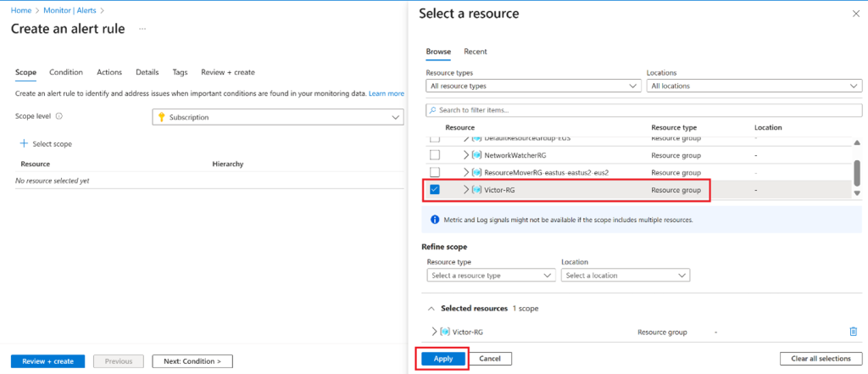Click the plus icon beside Select scope
This screenshot has width=868, height=374.
[x=24, y=144]
